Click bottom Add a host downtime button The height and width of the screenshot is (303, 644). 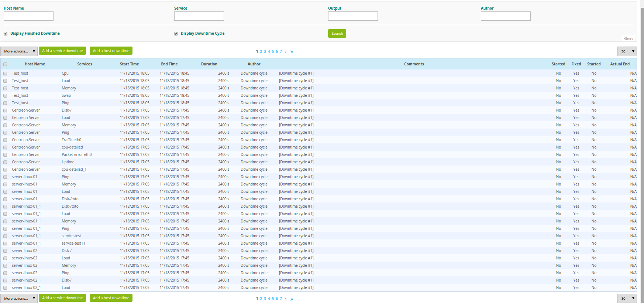tap(111, 298)
